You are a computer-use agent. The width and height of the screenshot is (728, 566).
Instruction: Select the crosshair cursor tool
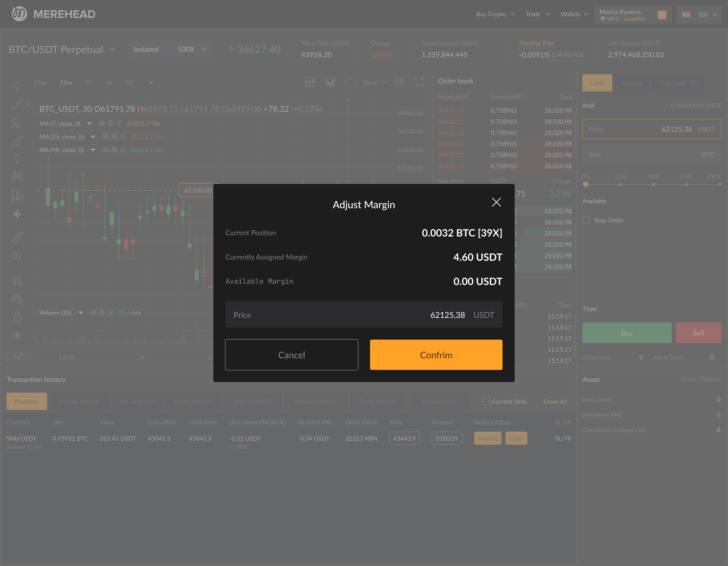click(x=17, y=86)
